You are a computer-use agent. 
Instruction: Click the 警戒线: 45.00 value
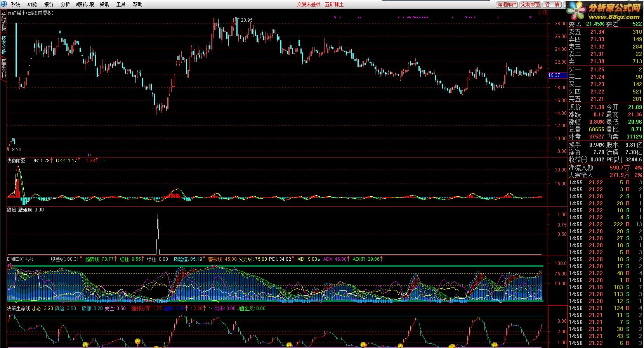(x=222, y=259)
